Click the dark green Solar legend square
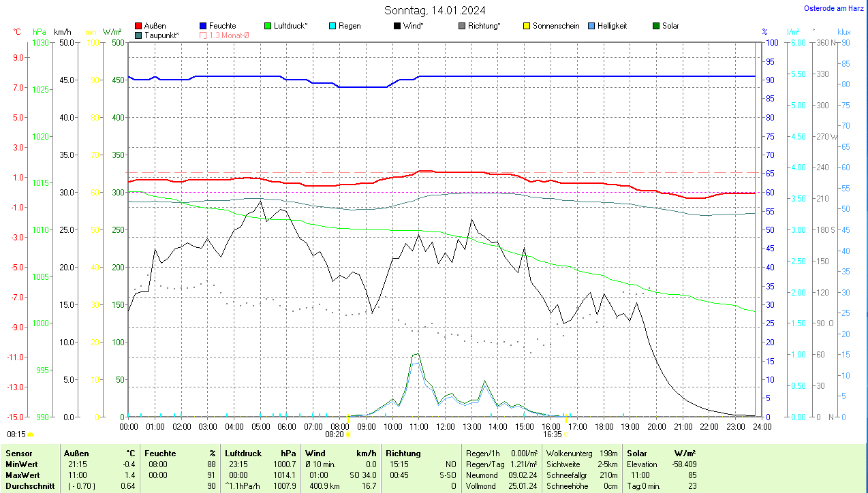 click(x=656, y=26)
